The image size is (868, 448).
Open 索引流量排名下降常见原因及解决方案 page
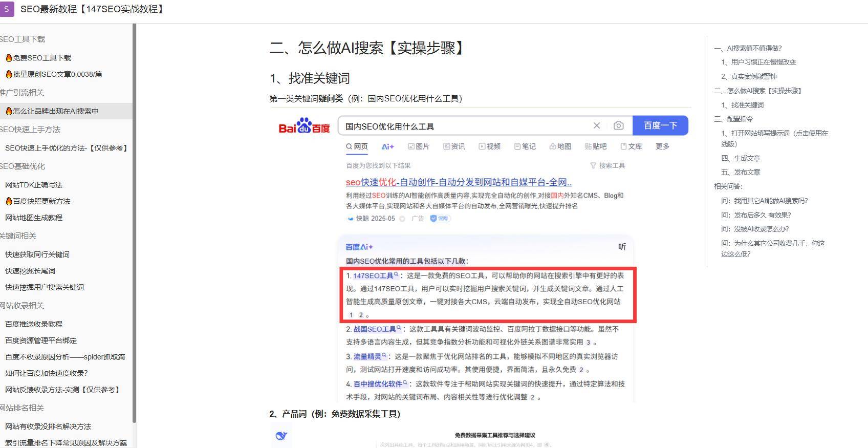[66, 443]
